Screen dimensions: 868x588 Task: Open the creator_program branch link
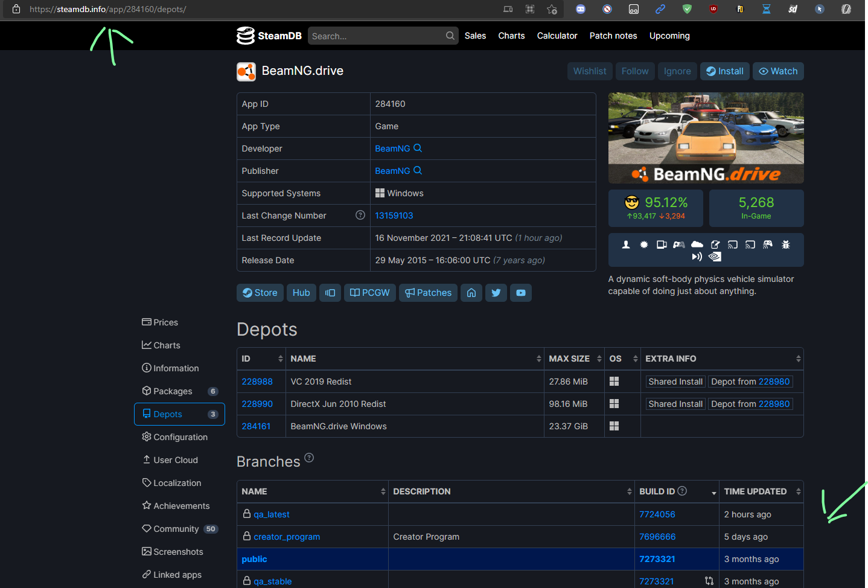(287, 537)
